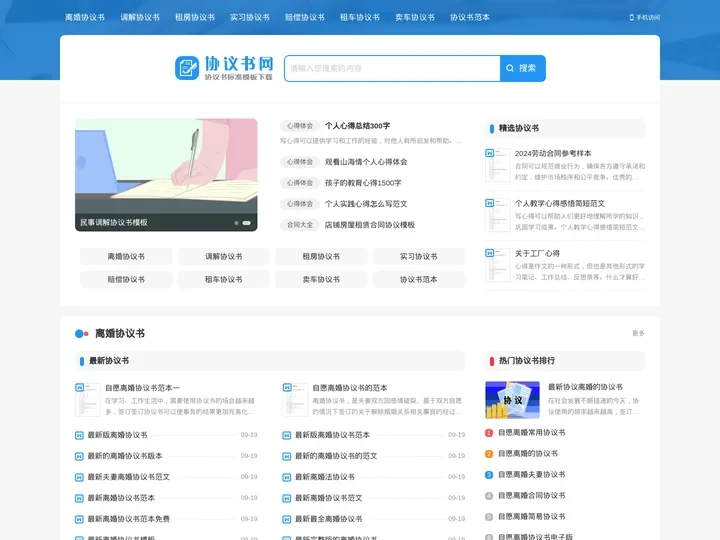Open 实习协议书 in top navigation bar
This screenshot has width=720, height=540.
click(x=250, y=17)
